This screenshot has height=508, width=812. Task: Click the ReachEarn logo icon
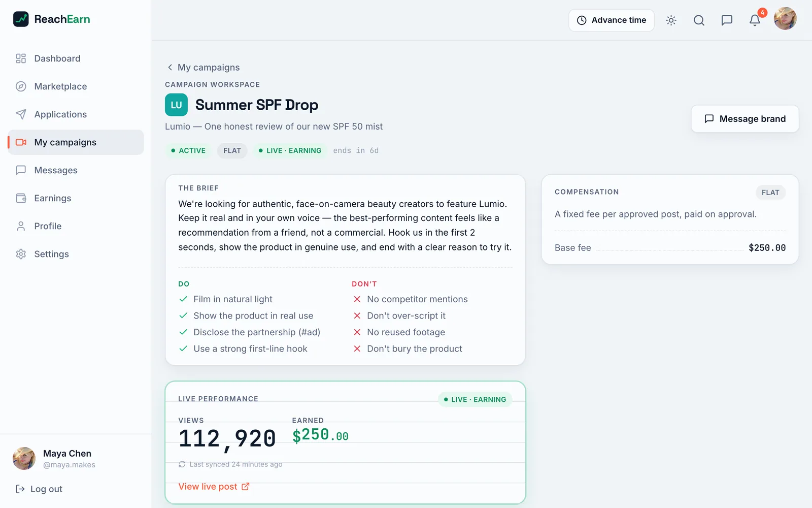[21, 19]
